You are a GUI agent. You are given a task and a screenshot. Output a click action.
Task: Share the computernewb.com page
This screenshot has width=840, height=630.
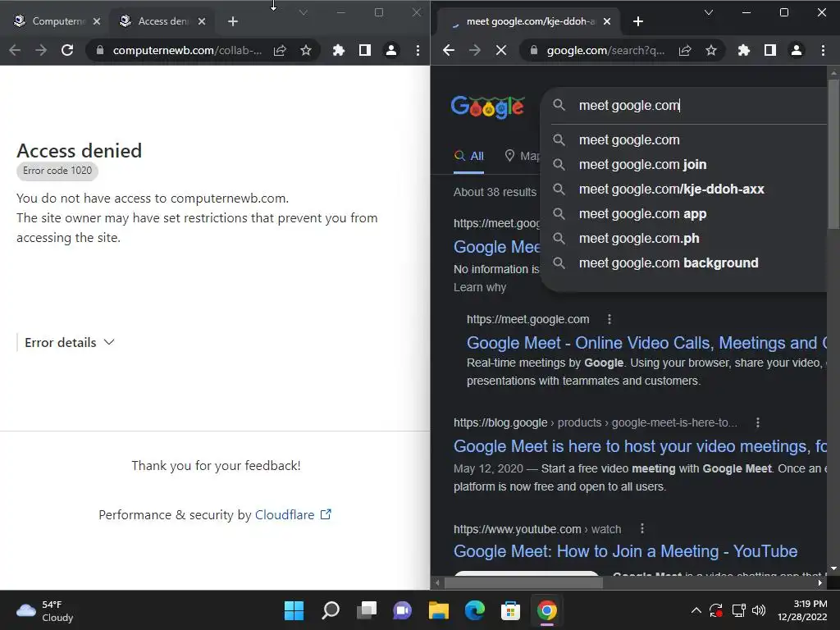(280, 50)
